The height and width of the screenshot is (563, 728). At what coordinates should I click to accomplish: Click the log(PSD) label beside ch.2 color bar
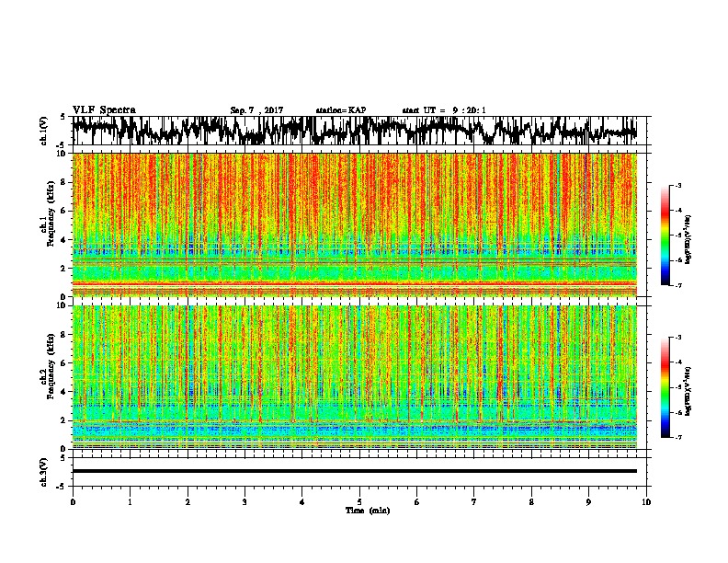click(688, 391)
